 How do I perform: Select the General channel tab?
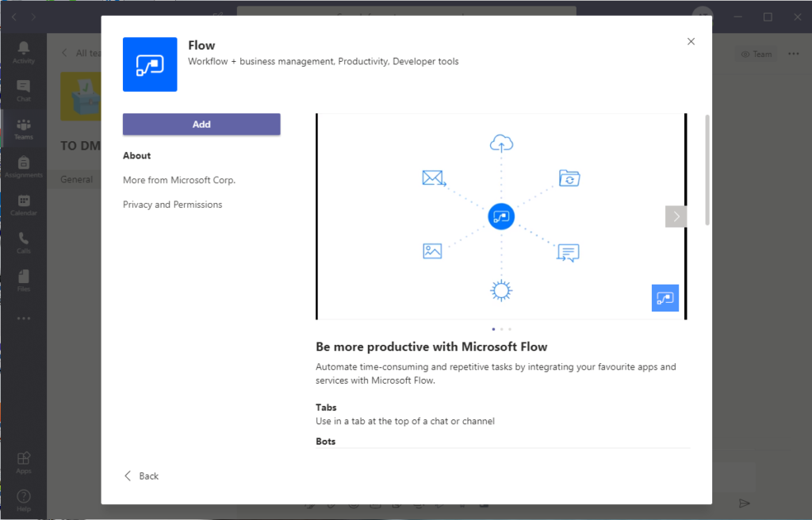click(x=76, y=179)
